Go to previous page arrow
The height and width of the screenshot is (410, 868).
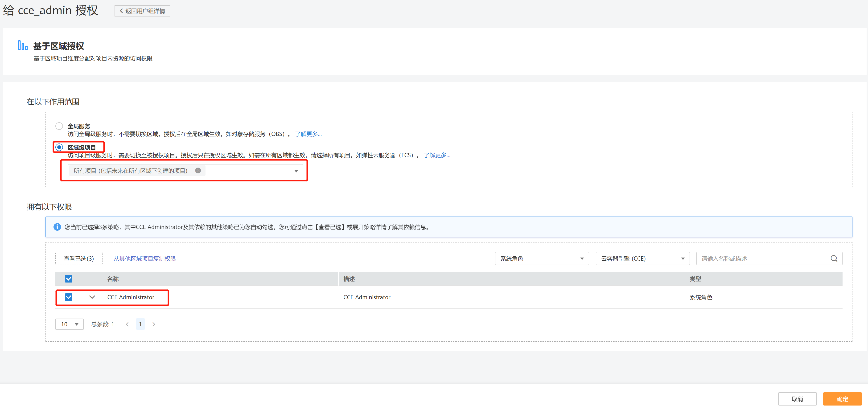[x=127, y=324]
